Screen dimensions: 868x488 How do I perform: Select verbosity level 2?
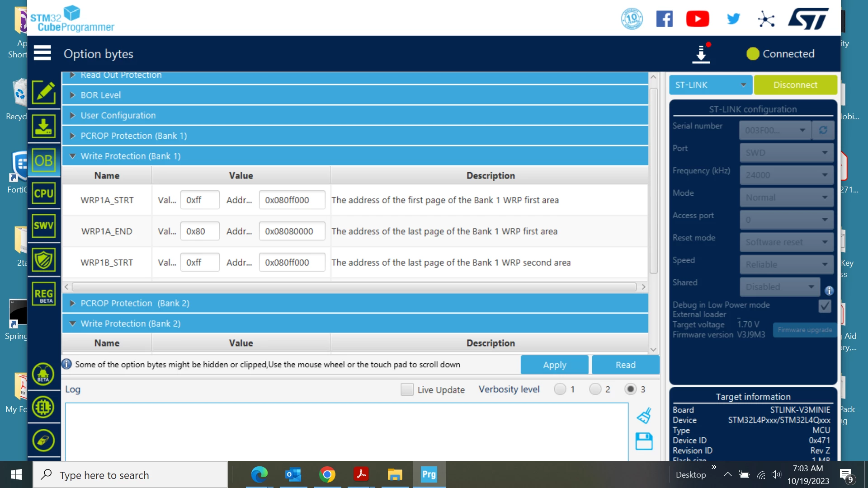pyautogui.click(x=595, y=389)
